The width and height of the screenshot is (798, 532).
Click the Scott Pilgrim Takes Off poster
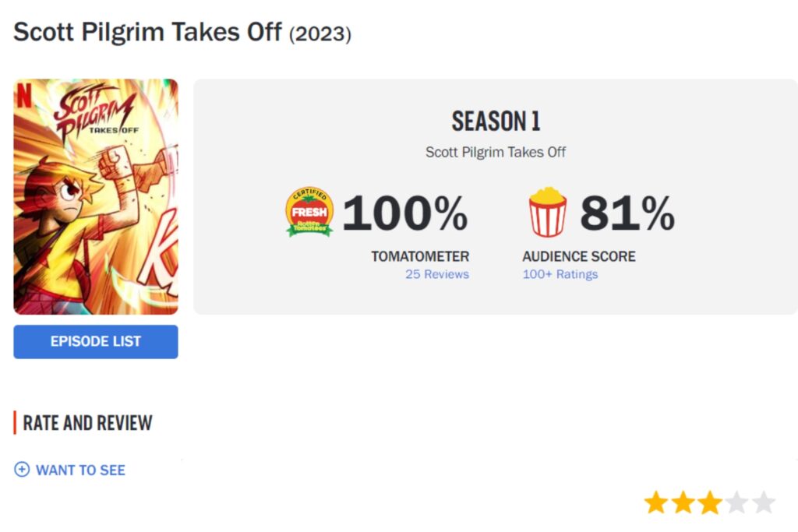(x=96, y=197)
